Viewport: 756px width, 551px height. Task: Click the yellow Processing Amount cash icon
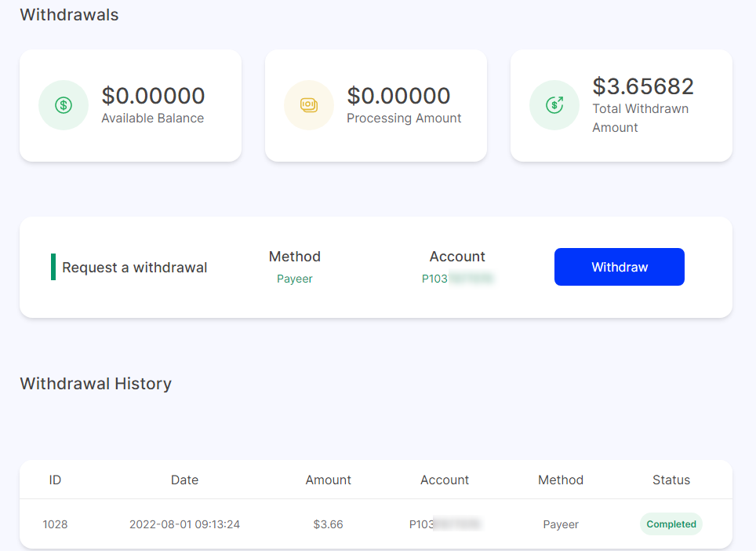pos(309,105)
